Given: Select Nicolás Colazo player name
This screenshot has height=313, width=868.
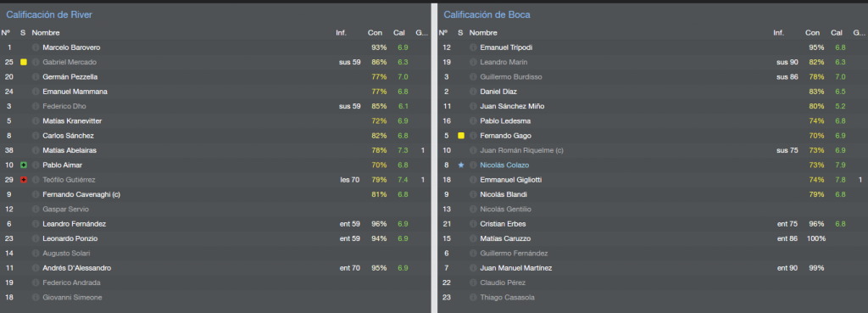Looking at the screenshot, I should (x=504, y=165).
